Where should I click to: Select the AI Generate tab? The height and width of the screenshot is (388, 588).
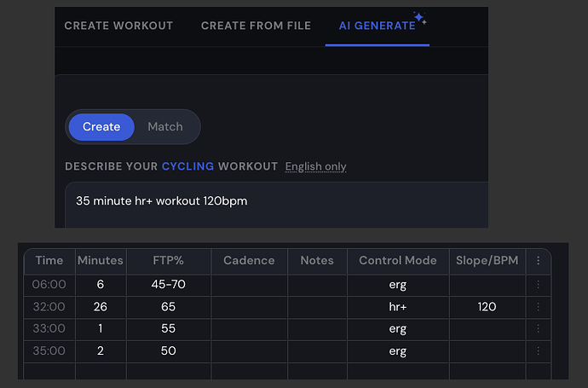(378, 26)
